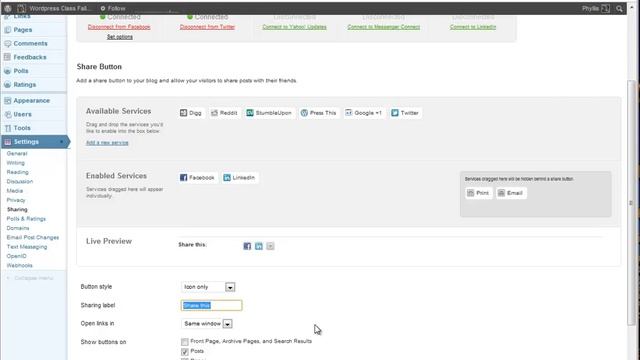640x360 pixels.
Task: Select the Twitter service button
Action: 405,113
